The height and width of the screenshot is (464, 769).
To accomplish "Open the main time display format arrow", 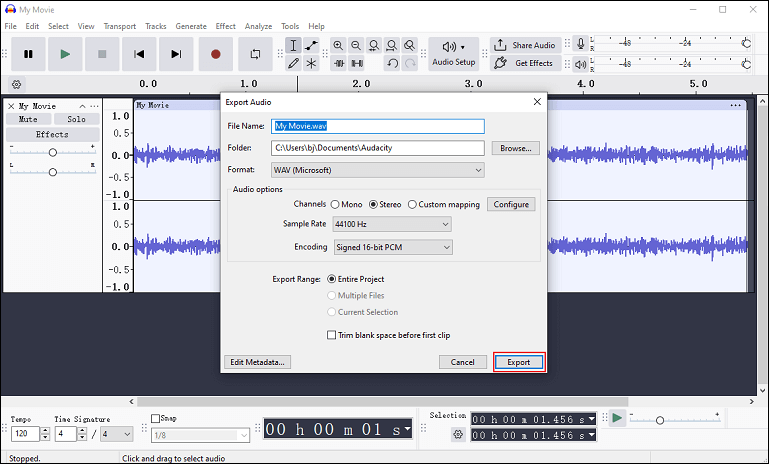I will coord(407,430).
